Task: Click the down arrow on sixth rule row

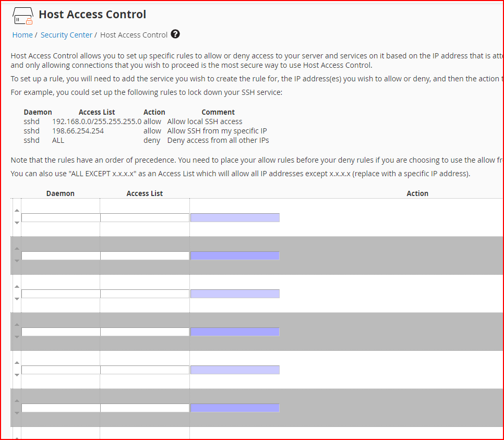Action: pyautogui.click(x=17, y=413)
